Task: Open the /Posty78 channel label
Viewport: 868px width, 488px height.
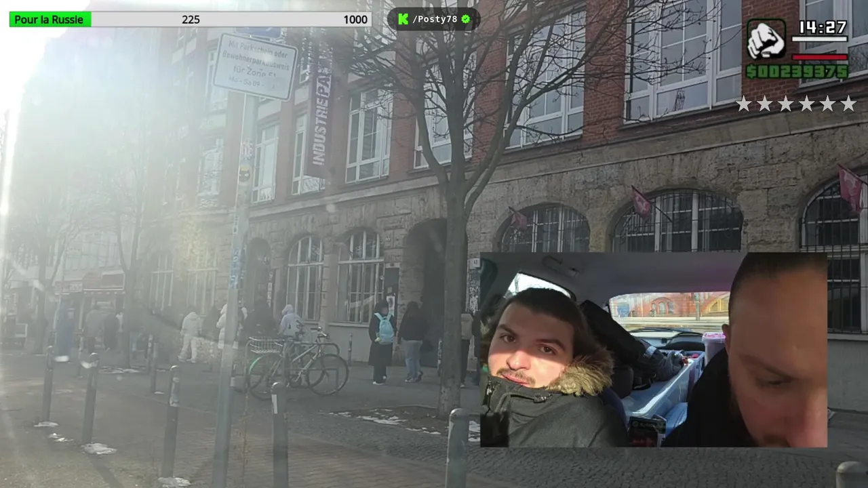Action: point(434,19)
